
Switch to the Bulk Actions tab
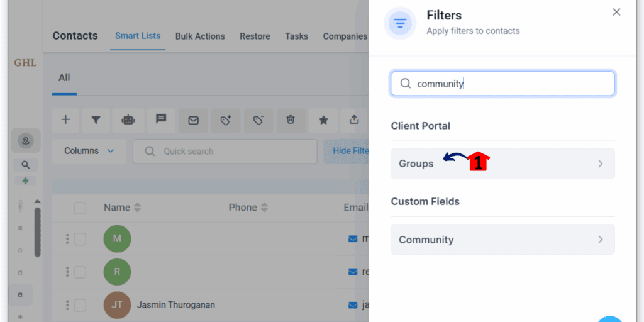pos(200,36)
